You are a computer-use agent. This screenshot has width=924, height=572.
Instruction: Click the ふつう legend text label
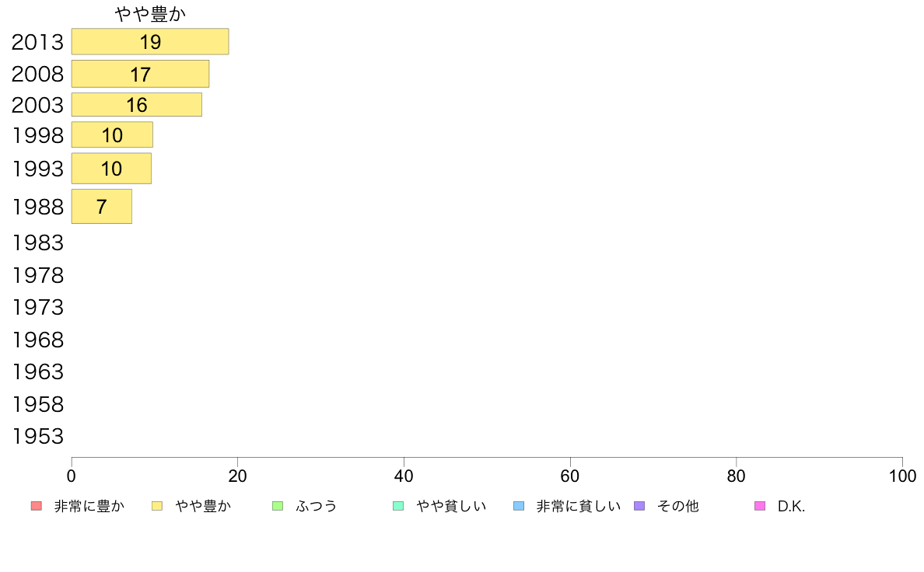(x=317, y=506)
